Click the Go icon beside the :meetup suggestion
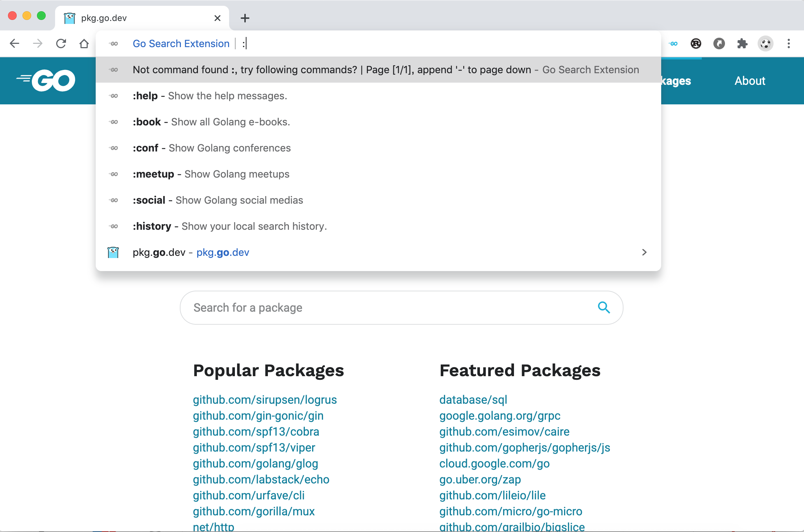 113,174
